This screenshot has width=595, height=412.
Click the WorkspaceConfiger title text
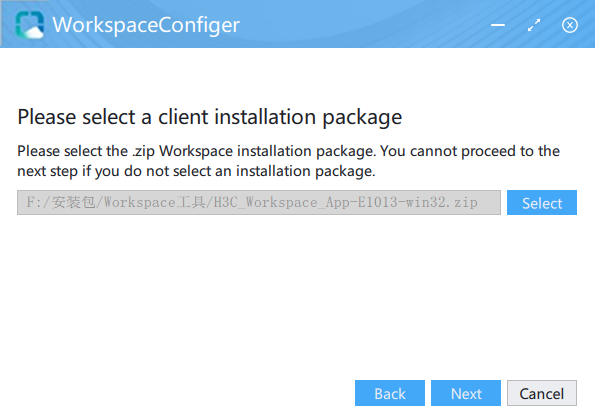(146, 25)
